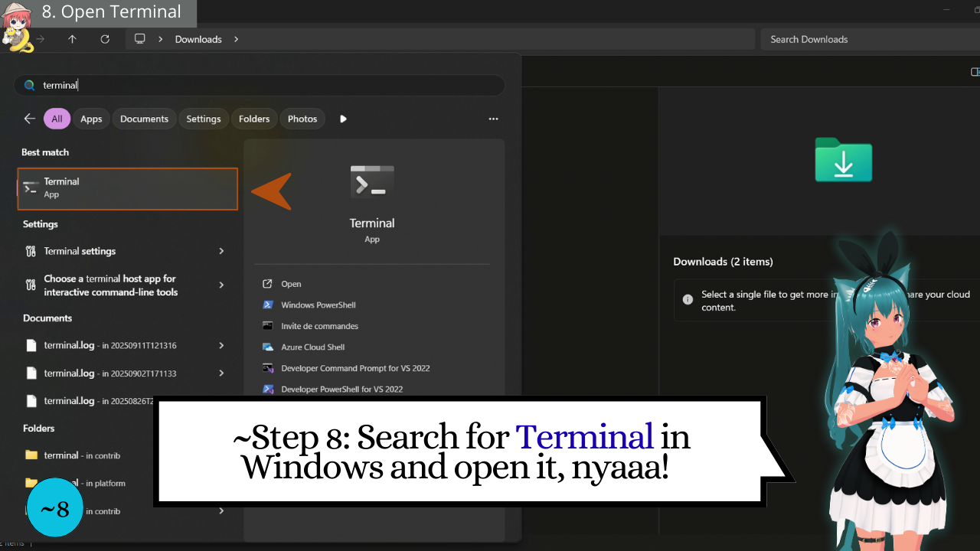Click the This PC monitor icon in address bar
Viewport: 980px width, 551px height.
tap(139, 39)
